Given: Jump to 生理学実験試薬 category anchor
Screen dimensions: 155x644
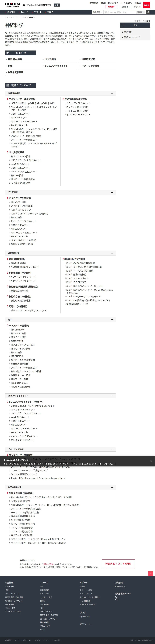Looking at the screenshot, I should [22, 72].
